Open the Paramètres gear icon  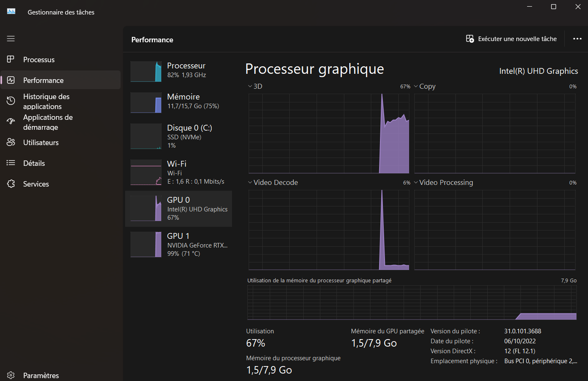11,375
